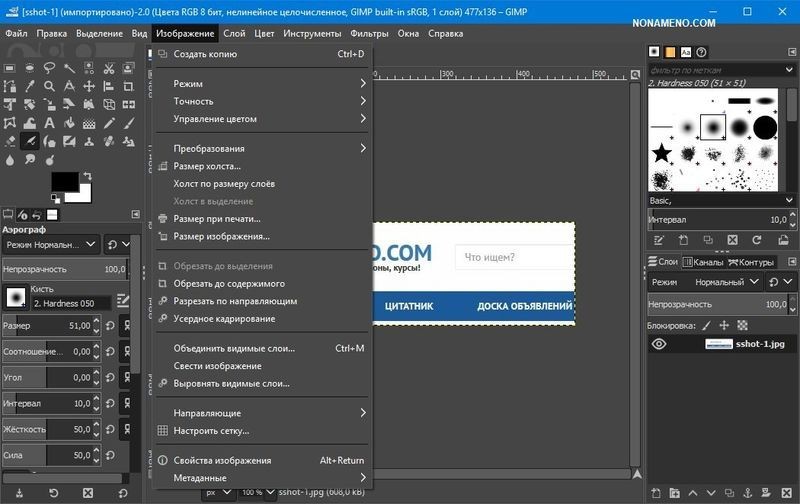Toggle lock alpha channel for the layer
This screenshot has width=800, height=504.
pyautogui.click(x=741, y=325)
